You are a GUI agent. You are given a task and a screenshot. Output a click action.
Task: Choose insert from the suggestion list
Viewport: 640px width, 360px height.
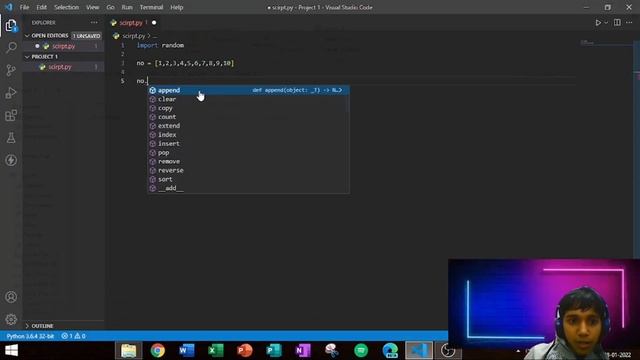pyautogui.click(x=248, y=144)
